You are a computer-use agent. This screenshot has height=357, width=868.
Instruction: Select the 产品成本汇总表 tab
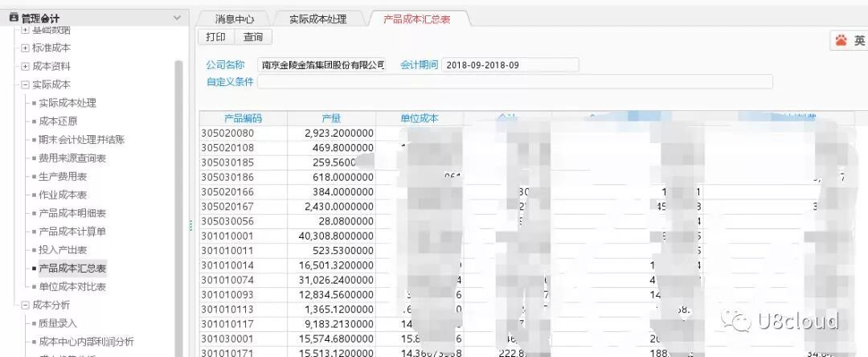tap(417, 18)
